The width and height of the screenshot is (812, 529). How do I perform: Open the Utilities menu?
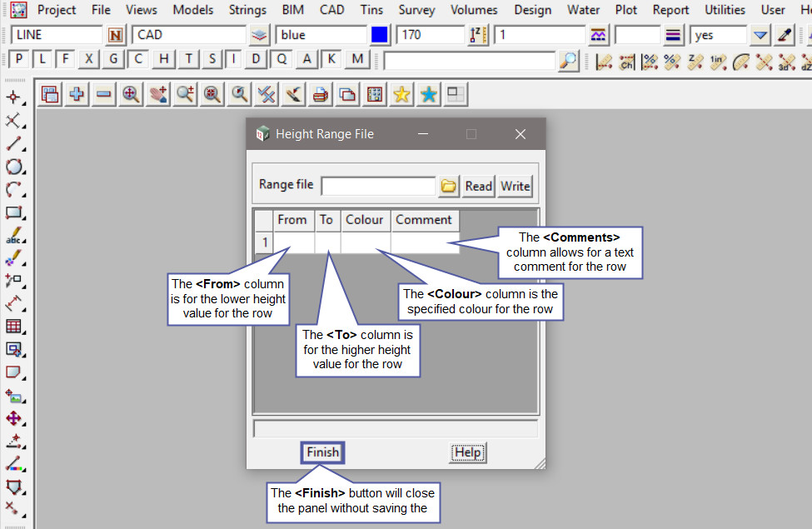click(725, 10)
